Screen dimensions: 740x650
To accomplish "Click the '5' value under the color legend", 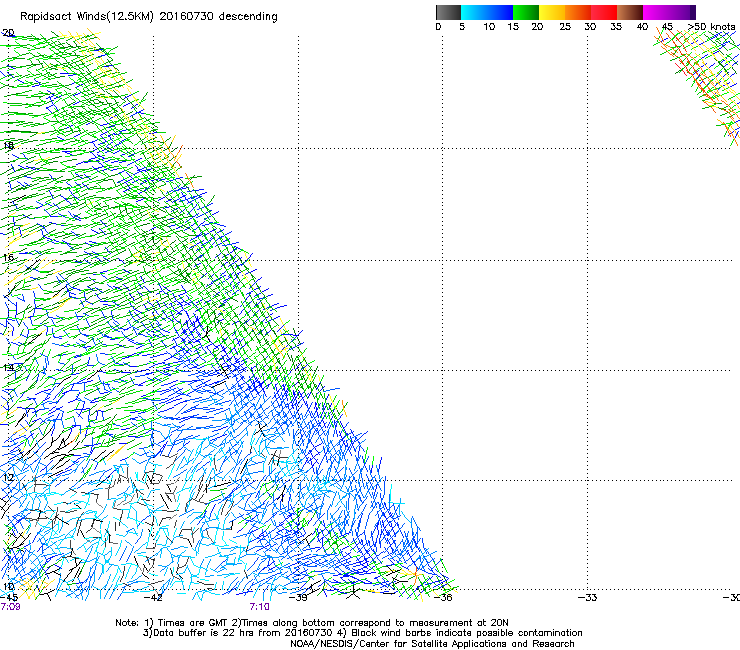I will [x=462, y=27].
